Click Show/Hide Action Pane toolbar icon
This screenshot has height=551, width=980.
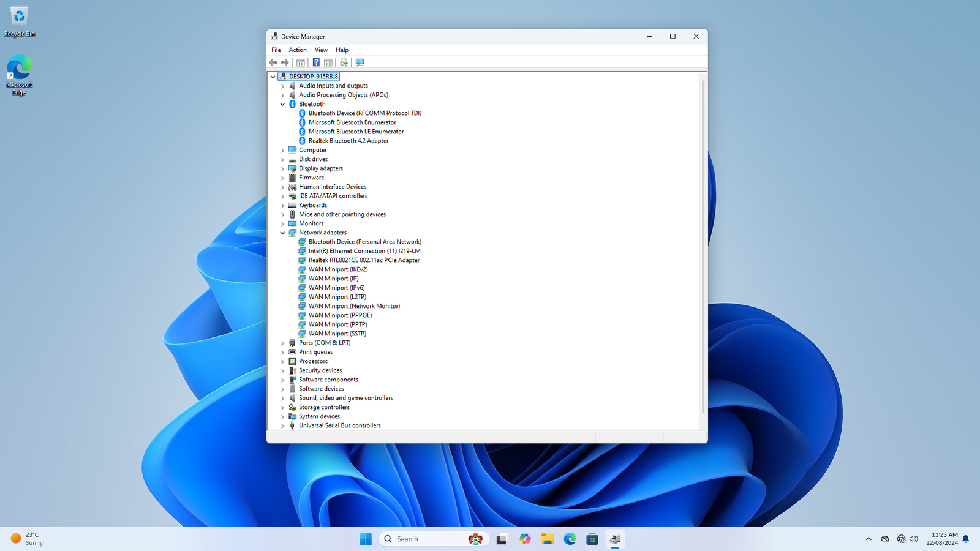(x=328, y=62)
